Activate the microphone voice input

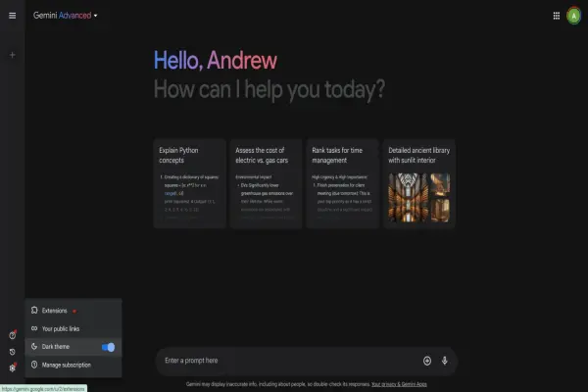(444, 361)
